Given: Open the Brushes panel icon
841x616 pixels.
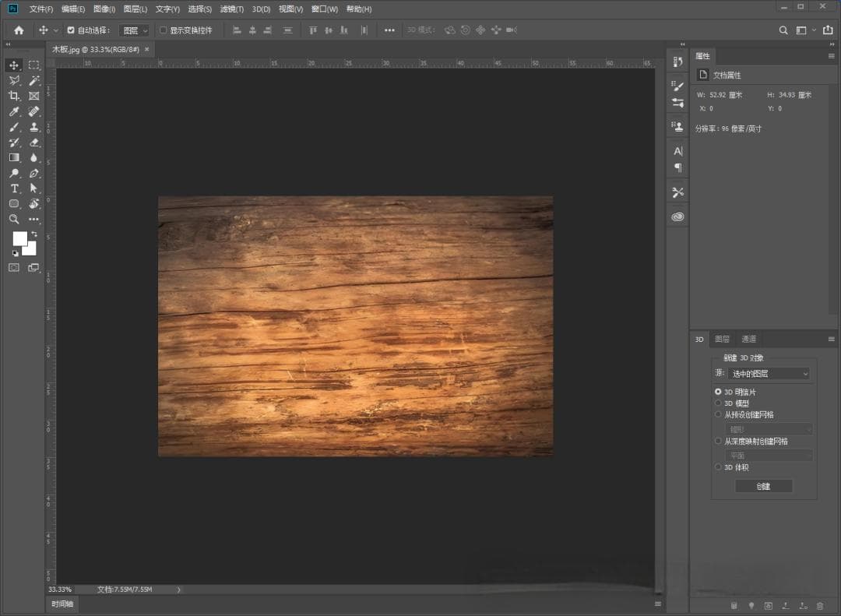Looking at the screenshot, I should point(678,86).
